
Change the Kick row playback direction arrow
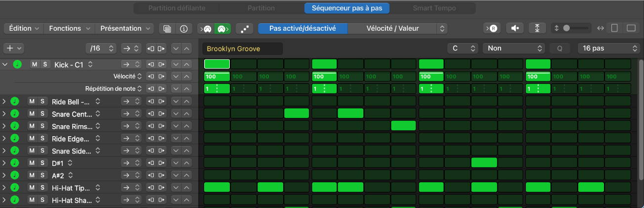pos(130,64)
